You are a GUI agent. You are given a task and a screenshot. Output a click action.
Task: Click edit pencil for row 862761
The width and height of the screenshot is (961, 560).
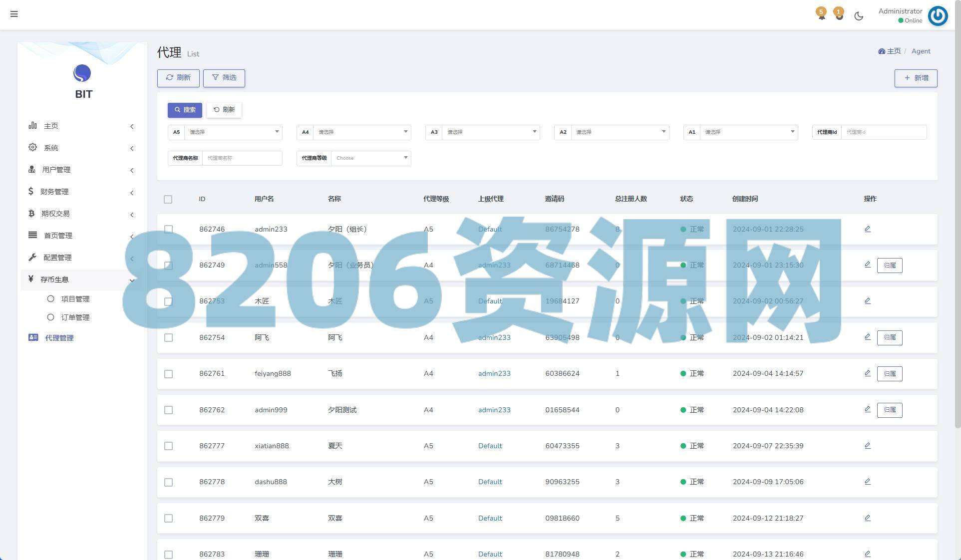tap(867, 373)
